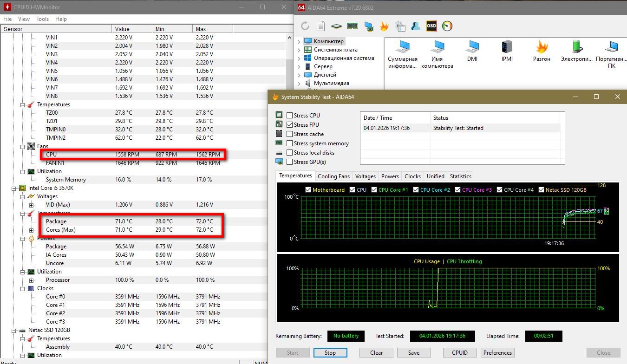Viewport: 627px width, 364px height.
Task: Click the benchmark gauge icon in AIDA64 toolbar
Action: (447, 26)
